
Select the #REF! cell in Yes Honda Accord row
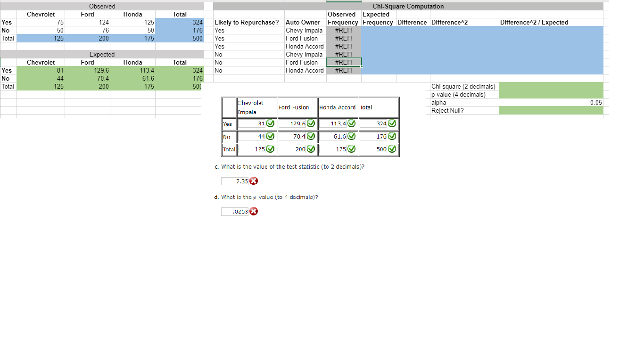(344, 46)
